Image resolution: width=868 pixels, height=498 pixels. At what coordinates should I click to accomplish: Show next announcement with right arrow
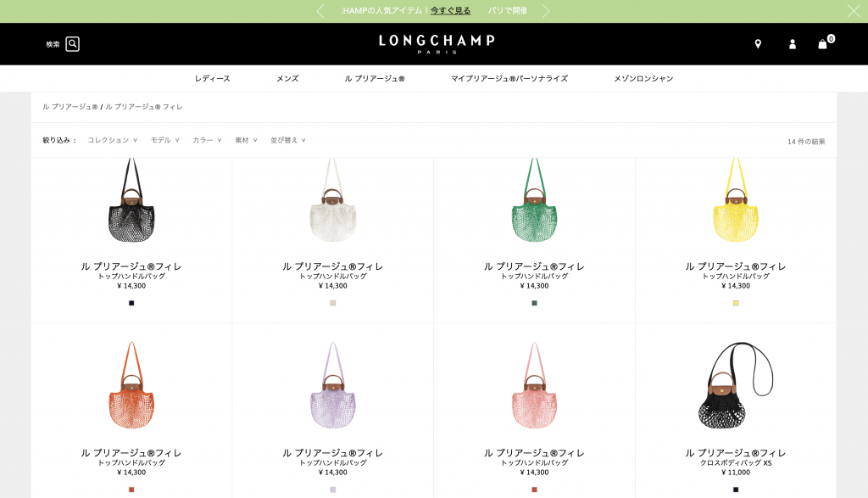pos(546,11)
